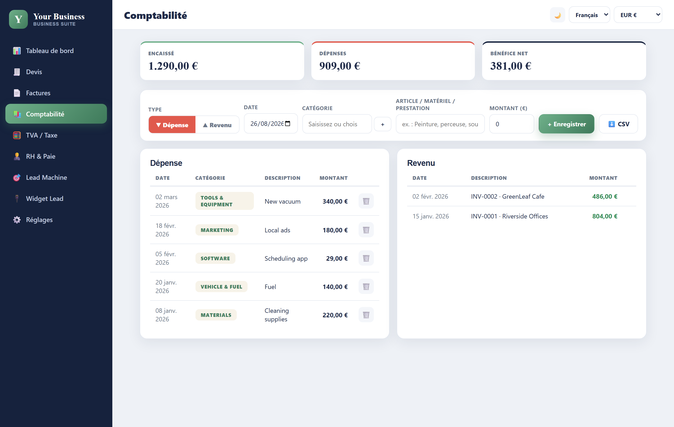
Task: Open calendar picker in date field
Action: [288, 124]
